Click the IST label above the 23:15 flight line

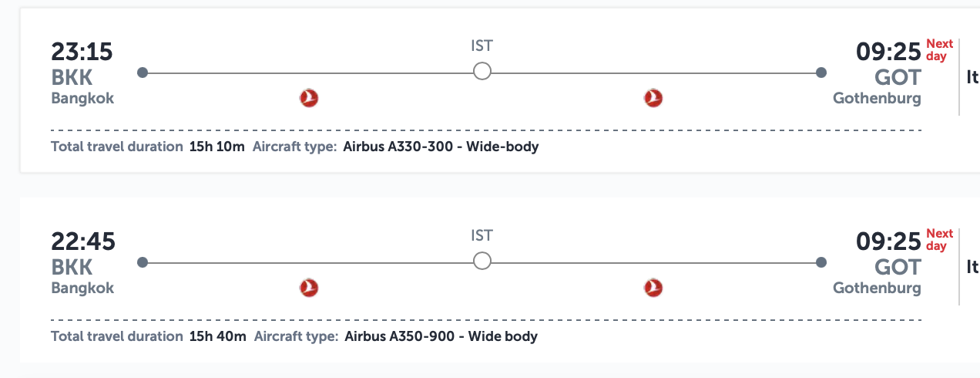(482, 46)
